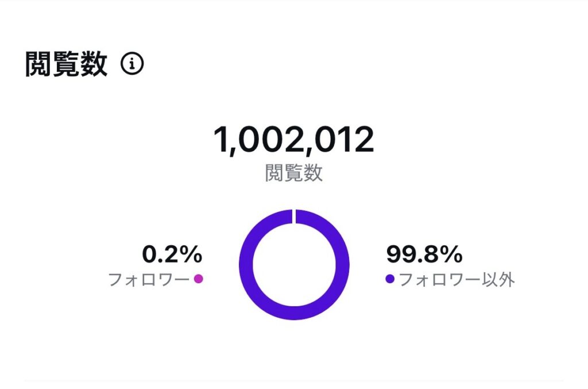Select the 99.8% non-follower percentage
Viewport: 588px width, 389px height.
[x=424, y=254]
